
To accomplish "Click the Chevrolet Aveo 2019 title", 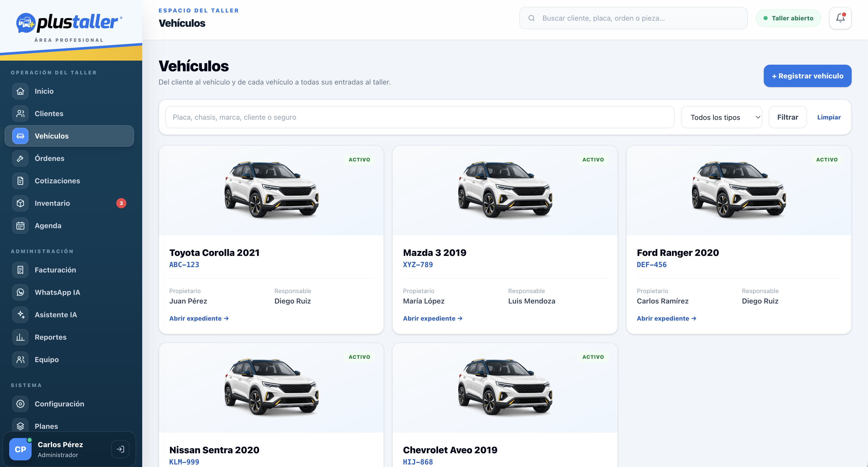I will tap(450, 450).
